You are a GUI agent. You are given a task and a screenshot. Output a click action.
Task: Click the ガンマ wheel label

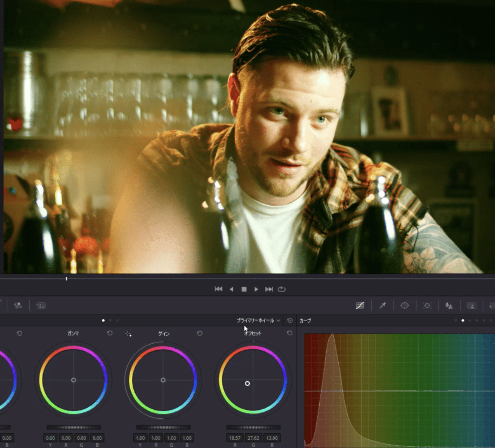point(73,333)
